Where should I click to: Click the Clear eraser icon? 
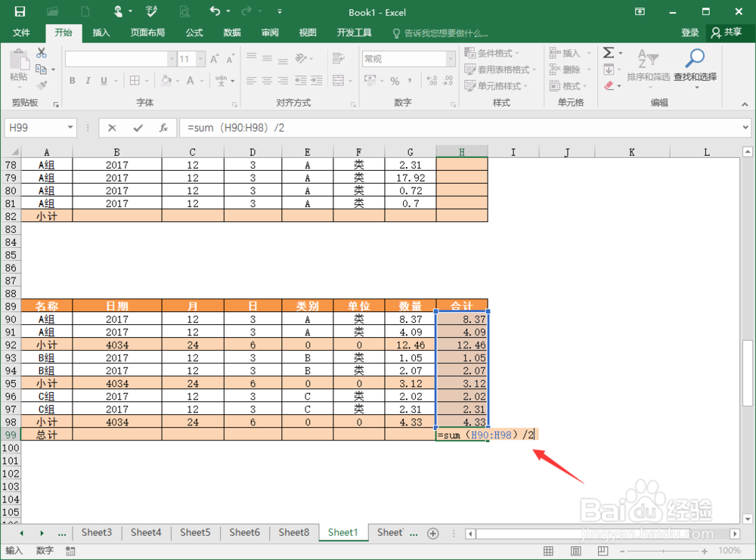pyautogui.click(x=609, y=86)
